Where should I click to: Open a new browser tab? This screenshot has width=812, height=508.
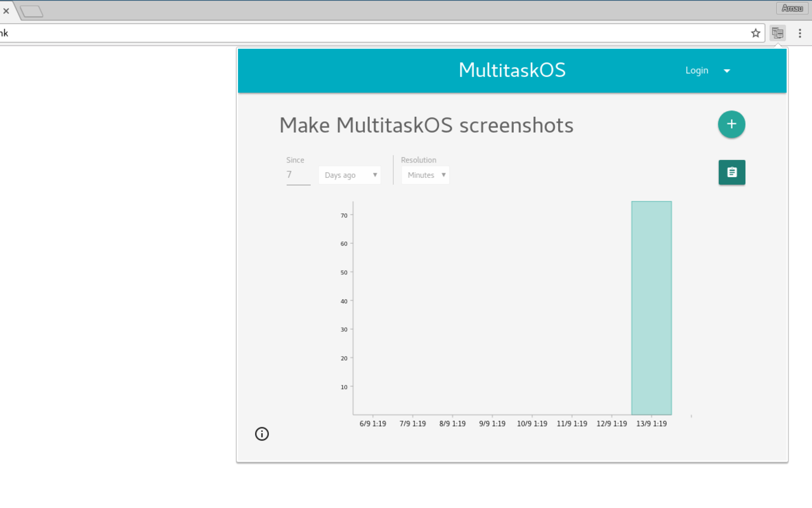click(32, 11)
